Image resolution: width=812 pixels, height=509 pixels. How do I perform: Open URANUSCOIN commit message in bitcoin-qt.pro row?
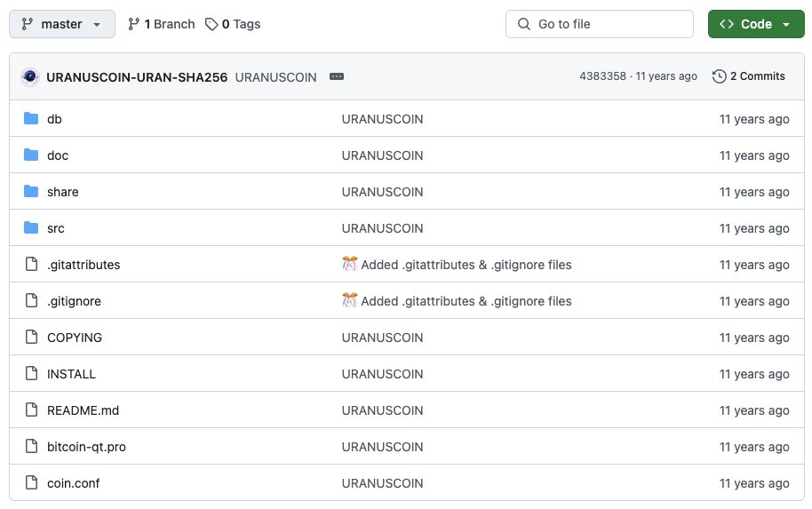(x=382, y=447)
